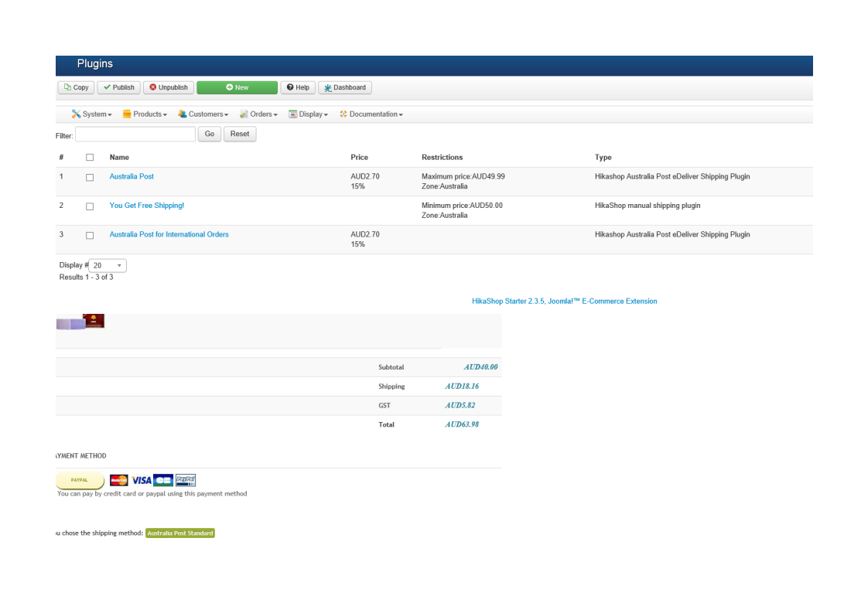This screenshot has width=868, height=613.
Task: Click the Total amount AUD63.98
Action: pyautogui.click(x=462, y=424)
